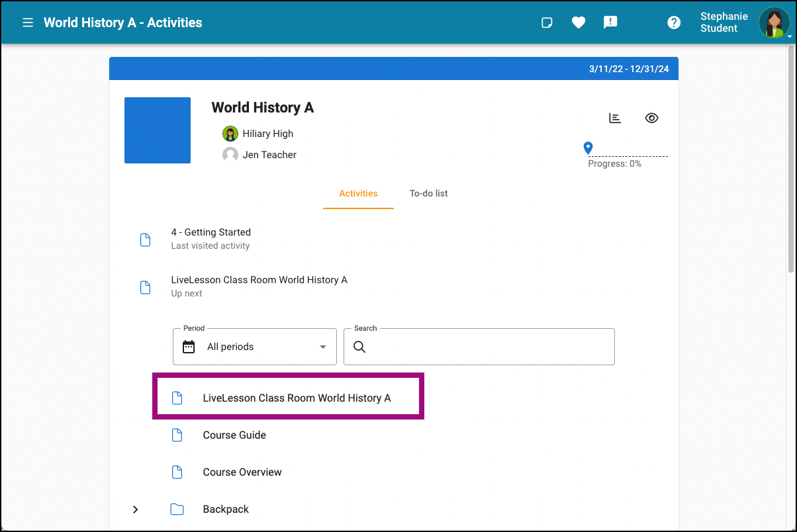The width and height of the screenshot is (797, 532).
Task: Click the Progress: 0% location pin marker
Action: click(587, 148)
